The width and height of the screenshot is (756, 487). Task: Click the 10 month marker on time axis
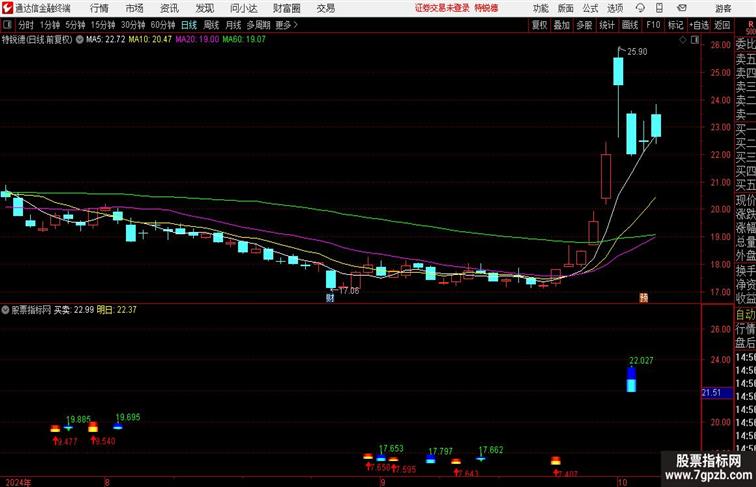(x=622, y=482)
